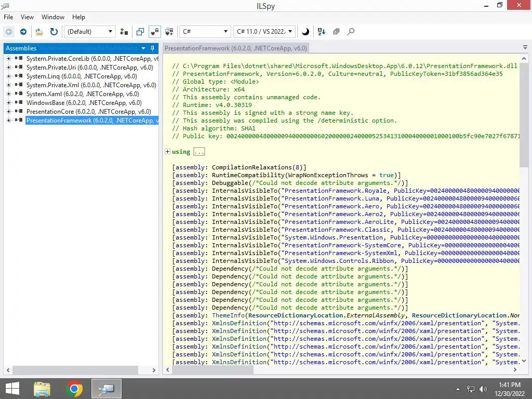This screenshot has width=532, height=399.
Task: Click the WindowsBase assembly icon
Action: pos(19,102)
